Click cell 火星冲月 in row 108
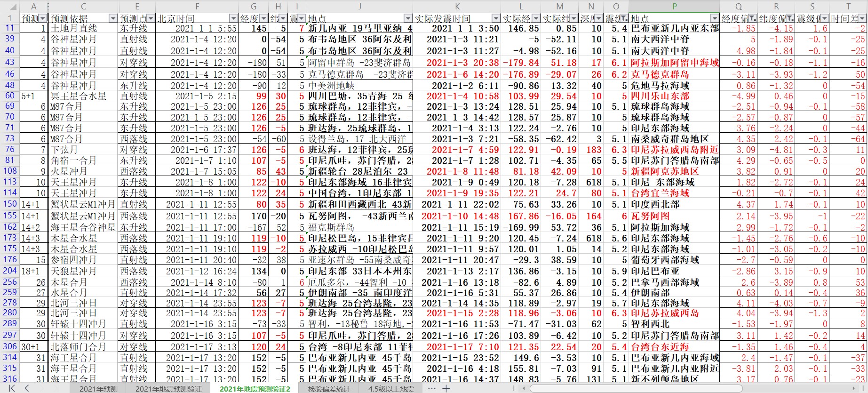This screenshot has width=868, height=393. point(83,171)
